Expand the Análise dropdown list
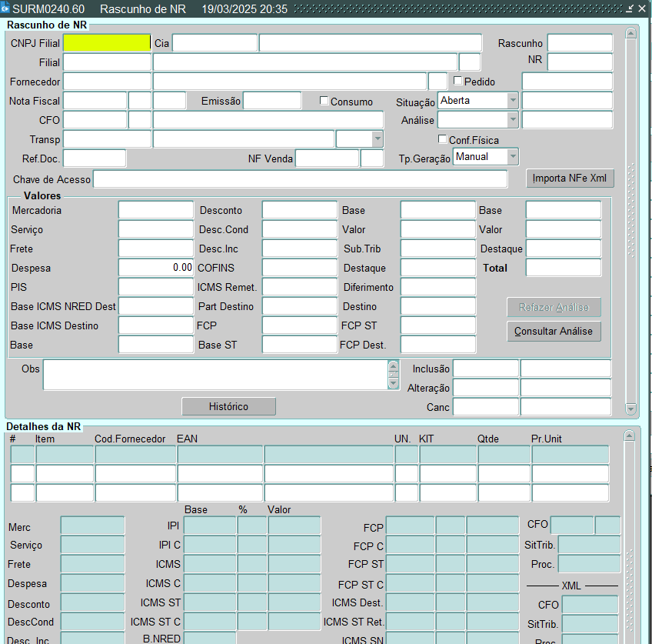This screenshot has width=652, height=644. (512, 120)
